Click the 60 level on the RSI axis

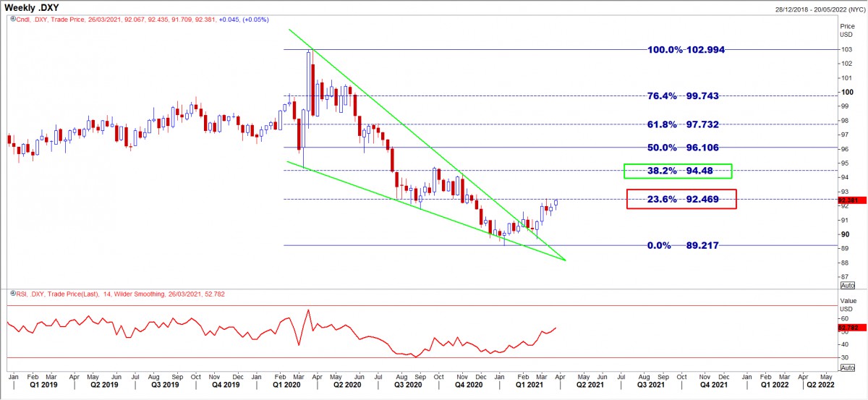[843, 318]
